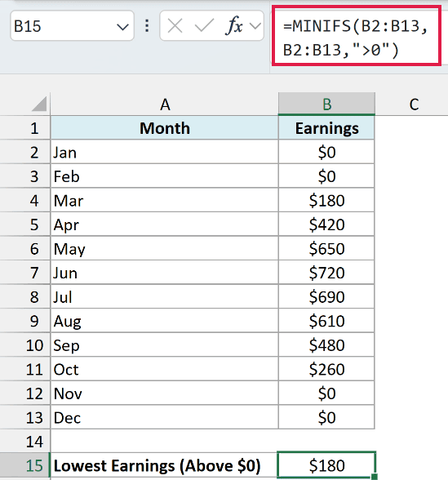The image size is (448, 480).
Task: Click the Earnings header cell
Action: point(326,128)
